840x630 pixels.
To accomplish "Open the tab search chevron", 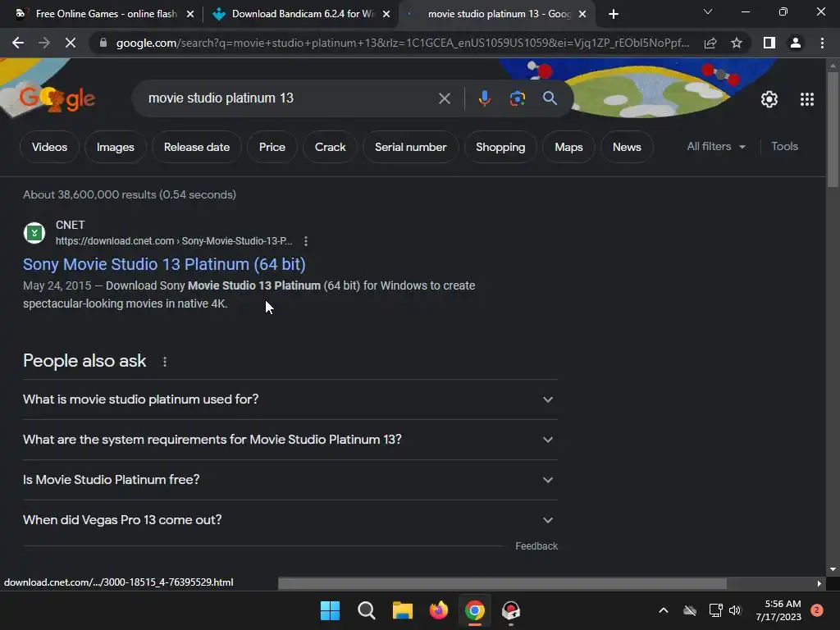I will 708,11.
